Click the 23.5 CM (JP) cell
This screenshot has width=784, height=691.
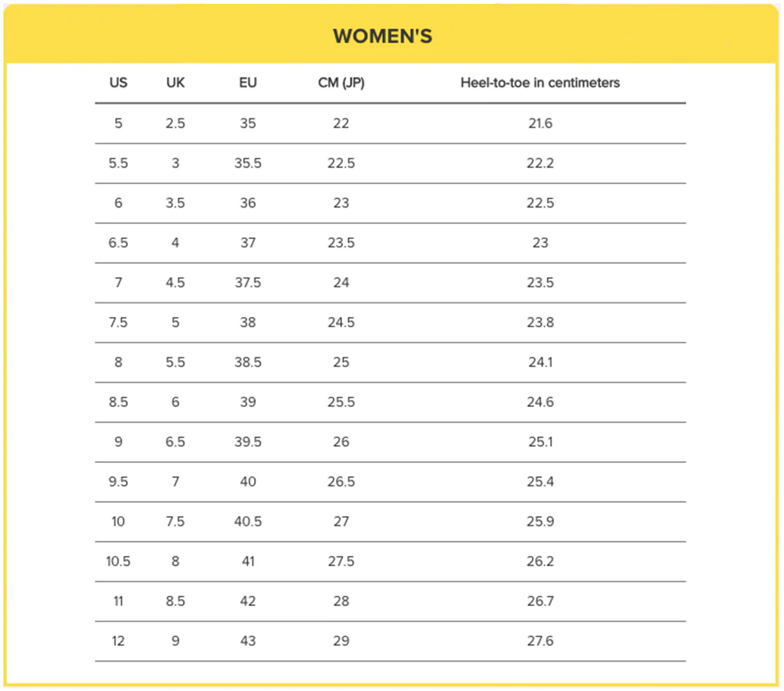(x=341, y=243)
